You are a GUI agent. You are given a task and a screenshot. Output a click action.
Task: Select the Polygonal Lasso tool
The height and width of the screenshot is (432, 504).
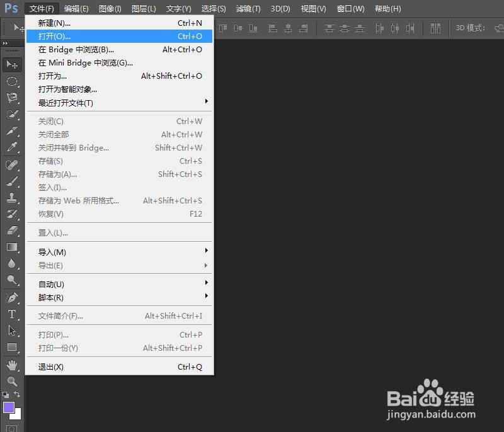(12, 98)
